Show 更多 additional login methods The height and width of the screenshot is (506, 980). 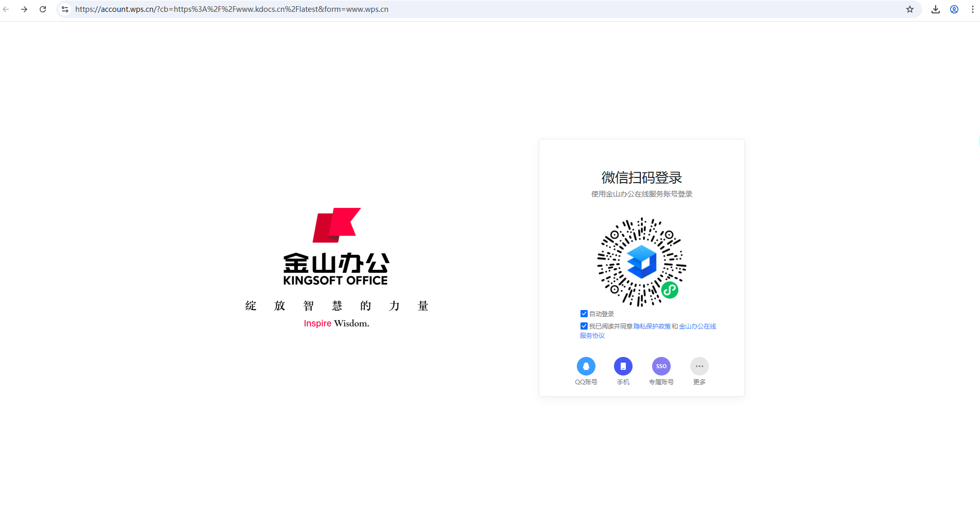coord(699,366)
